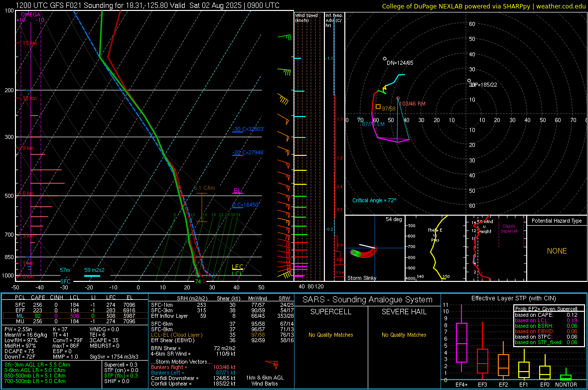The image size is (588, 390).
Task: Click the 87/71 LM hodograph label
Action: click(x=373, y=124)
